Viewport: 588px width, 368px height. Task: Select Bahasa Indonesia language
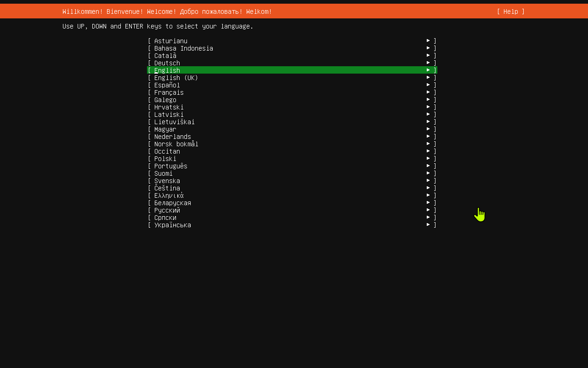coord(292,48)
